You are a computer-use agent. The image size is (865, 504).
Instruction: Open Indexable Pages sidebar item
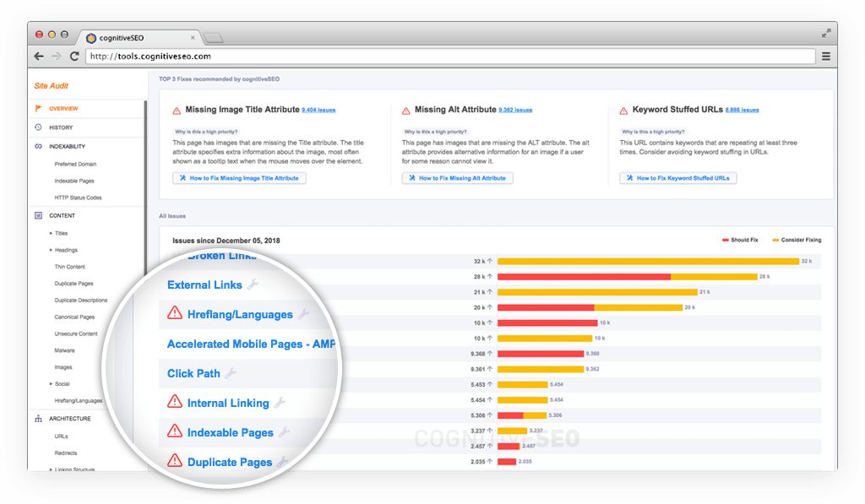(x=74, y=181)
